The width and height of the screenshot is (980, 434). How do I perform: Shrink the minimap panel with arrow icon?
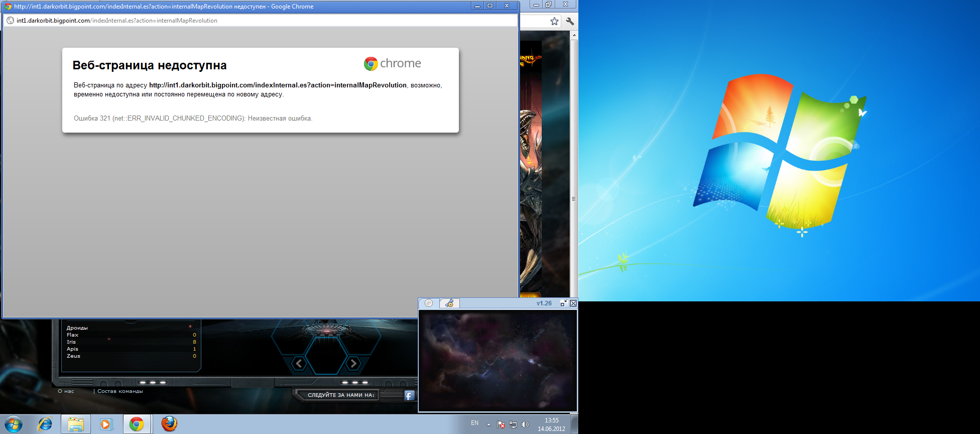564,303
